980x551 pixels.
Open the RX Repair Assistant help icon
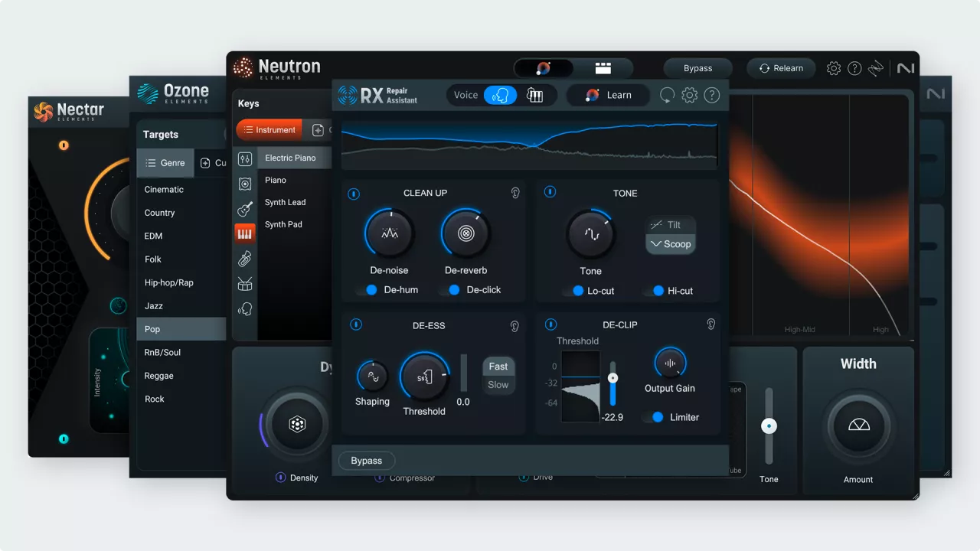click(712, 96)
